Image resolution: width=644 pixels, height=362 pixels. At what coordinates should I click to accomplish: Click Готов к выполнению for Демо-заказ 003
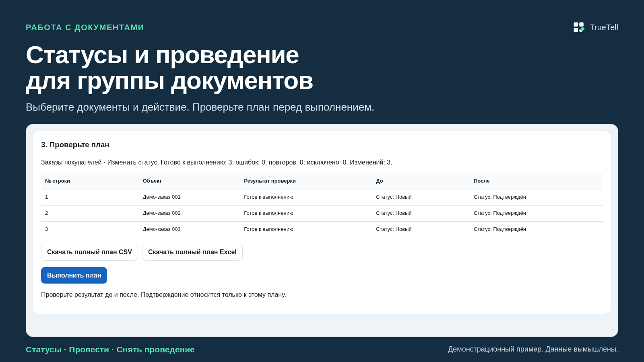pyautogui.click(x=268, y=229)
